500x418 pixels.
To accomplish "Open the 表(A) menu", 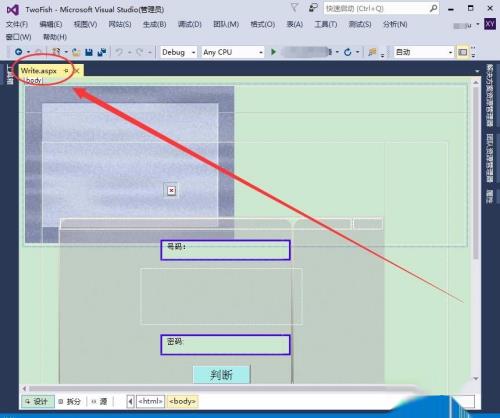I will [295, 24].
